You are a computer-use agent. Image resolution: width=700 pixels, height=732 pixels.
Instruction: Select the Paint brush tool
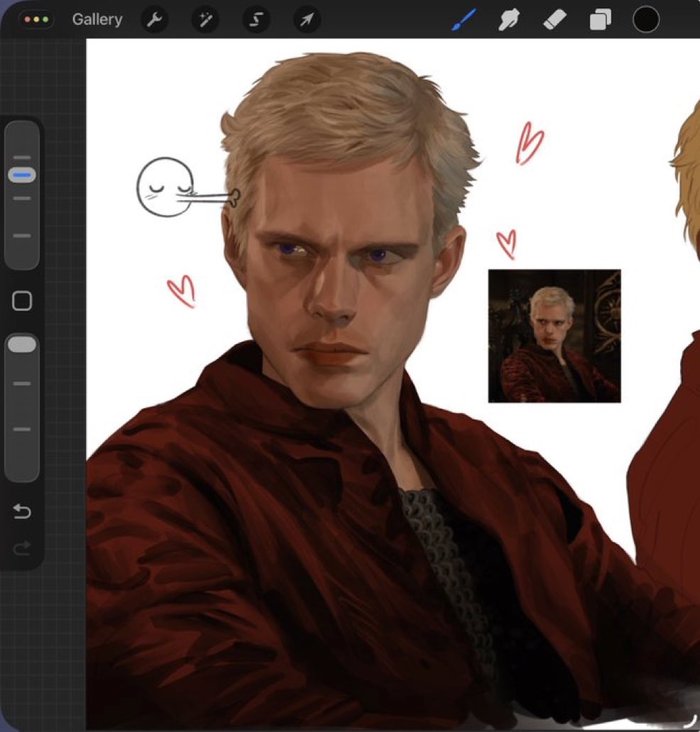coord(464,20)
